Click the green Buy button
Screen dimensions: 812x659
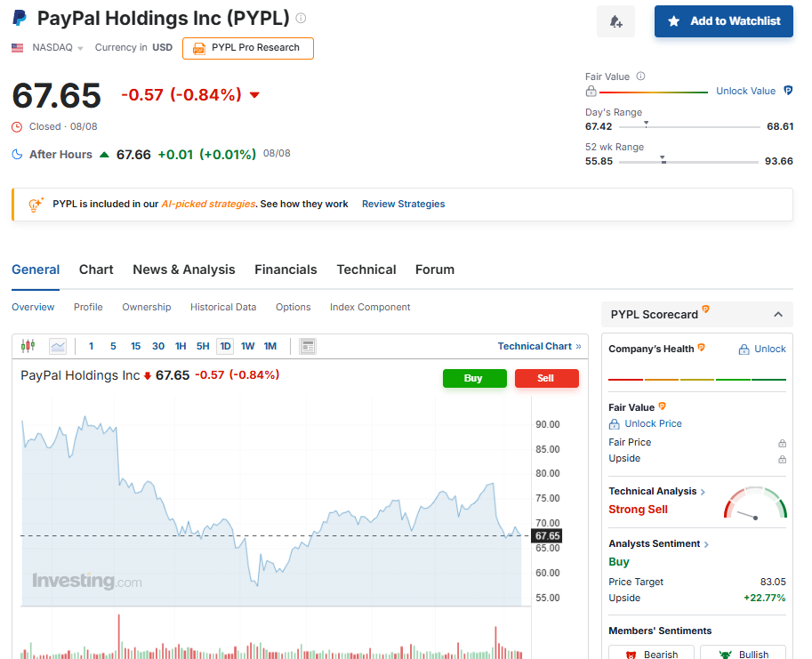[474, 379]
